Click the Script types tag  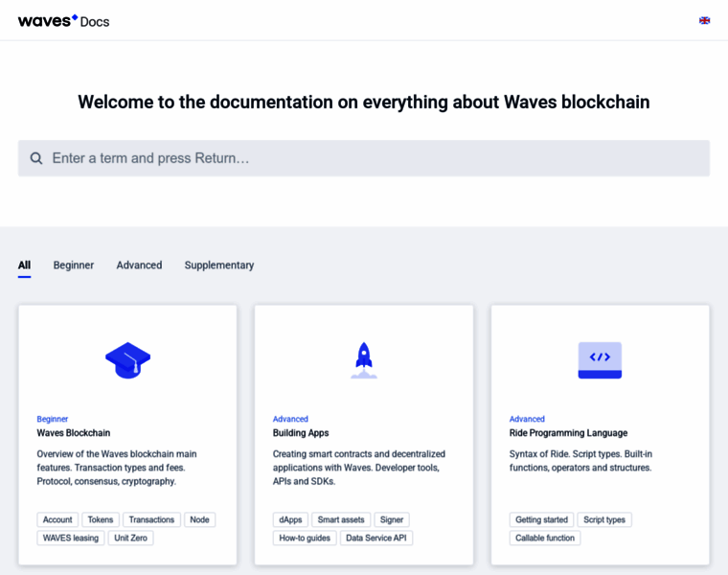coord(604,519)
